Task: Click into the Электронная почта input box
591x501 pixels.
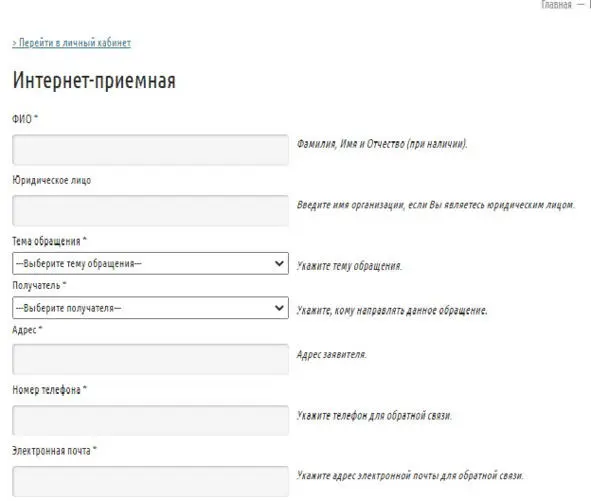Action: click(x=150, y=481)
